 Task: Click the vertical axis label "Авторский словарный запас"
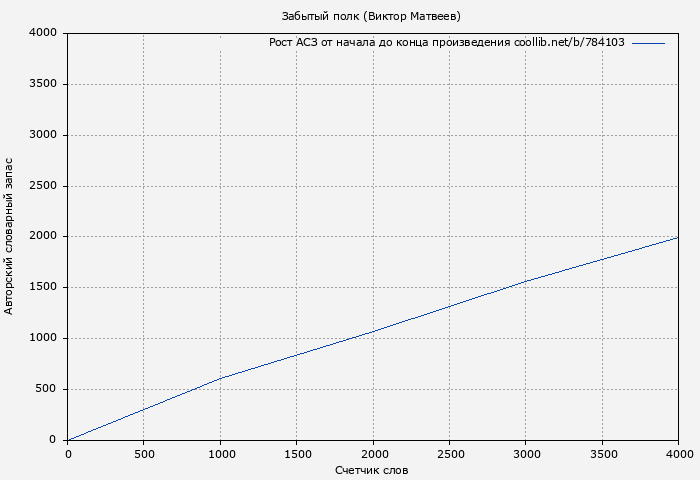(10, 236)
